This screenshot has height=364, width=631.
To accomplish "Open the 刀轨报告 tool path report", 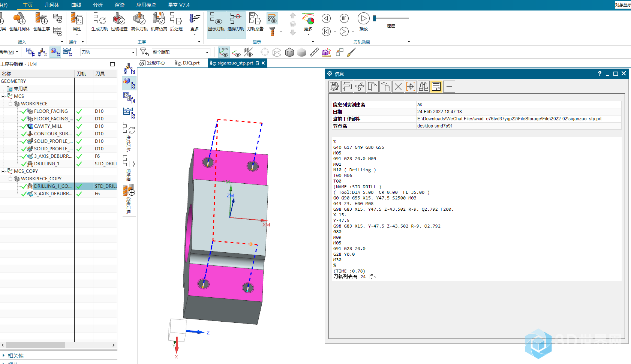I will (255, 22).
